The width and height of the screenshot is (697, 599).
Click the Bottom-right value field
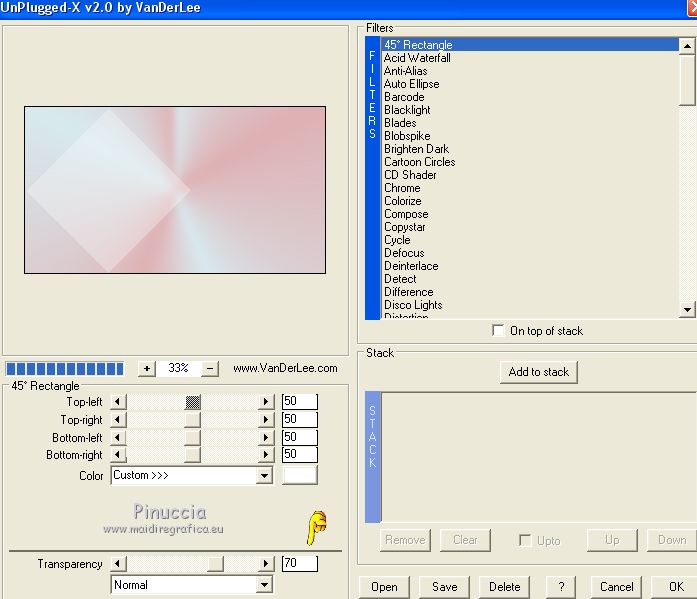[300, 454]
